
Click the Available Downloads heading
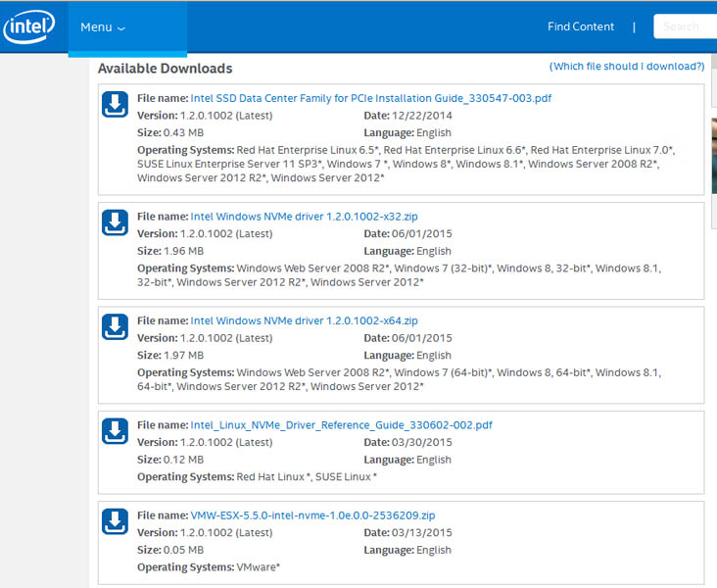click(166, 69)
